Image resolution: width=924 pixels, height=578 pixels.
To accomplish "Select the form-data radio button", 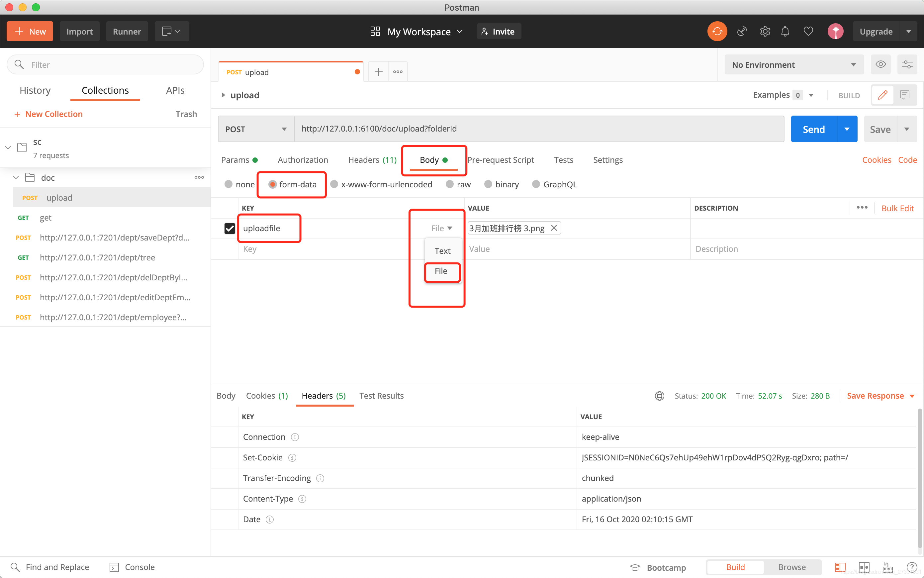I will pos(272,184).
